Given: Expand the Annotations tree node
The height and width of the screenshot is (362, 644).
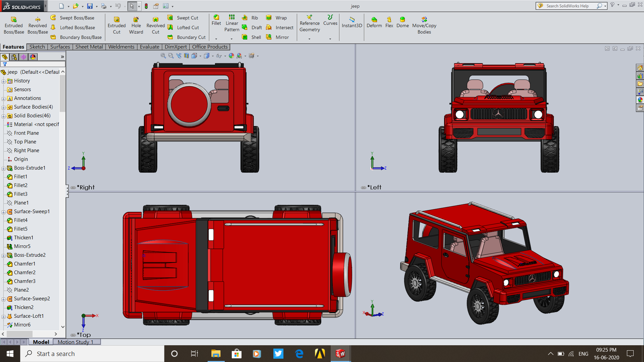Looking at the screenshot, I should click(3, 99).
